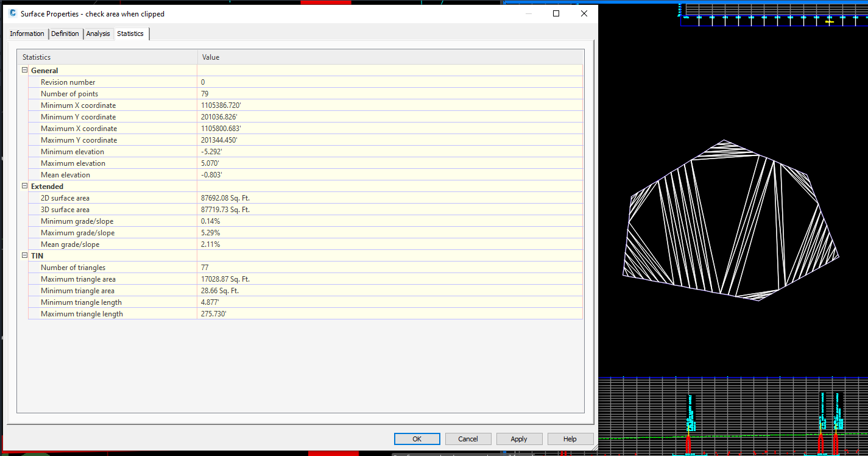Apply the surface property changes
The width and height of the screenshot is (868, 456).
coord(519,438)
